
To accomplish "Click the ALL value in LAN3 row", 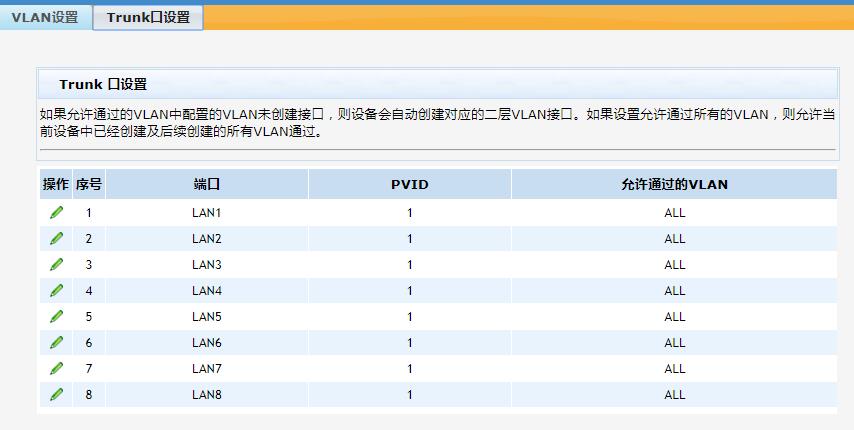I will coord(674,265).
